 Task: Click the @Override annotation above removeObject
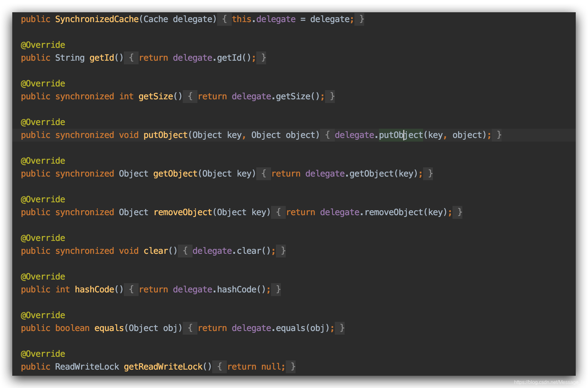pyautogui.click(x=43, y=200)
